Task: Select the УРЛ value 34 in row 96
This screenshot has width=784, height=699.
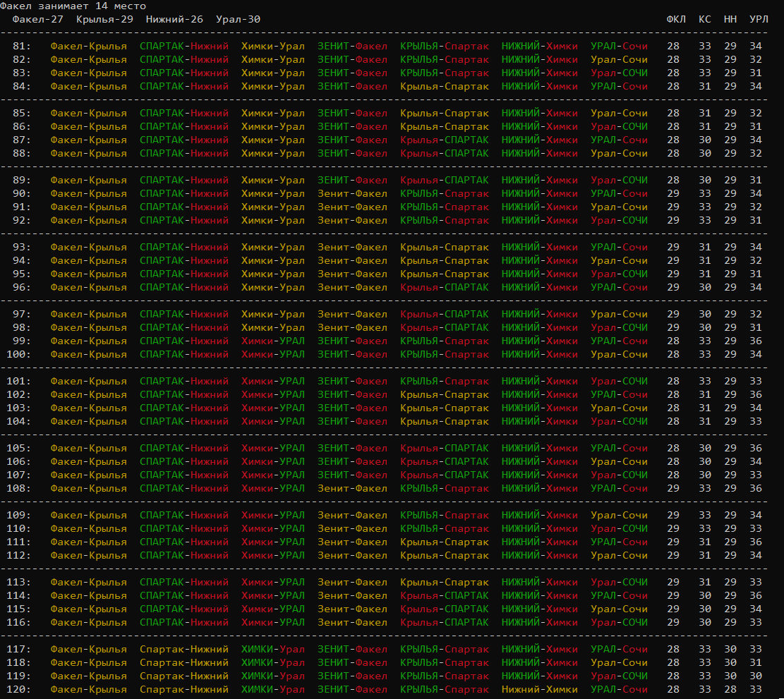Action: (x=756, y=288)
